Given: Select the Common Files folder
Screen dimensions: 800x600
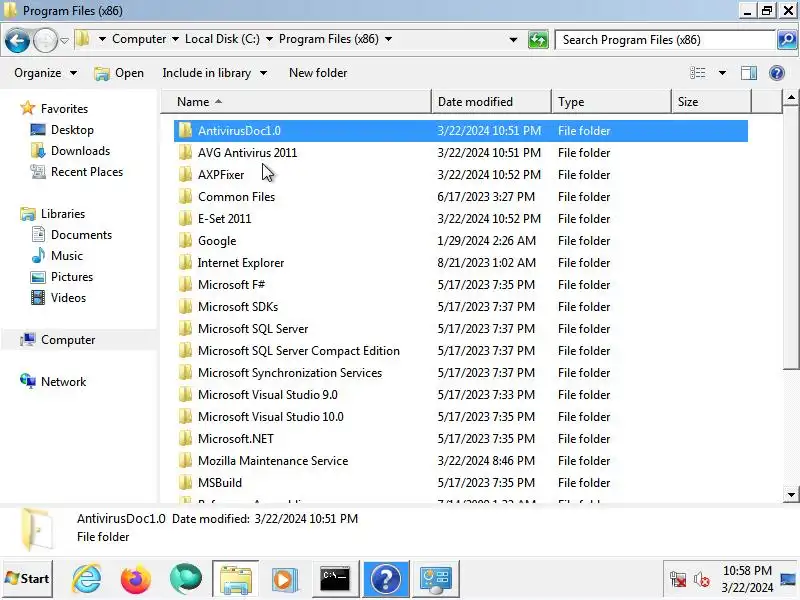Looking at the screenshot, I should [461, 196].
